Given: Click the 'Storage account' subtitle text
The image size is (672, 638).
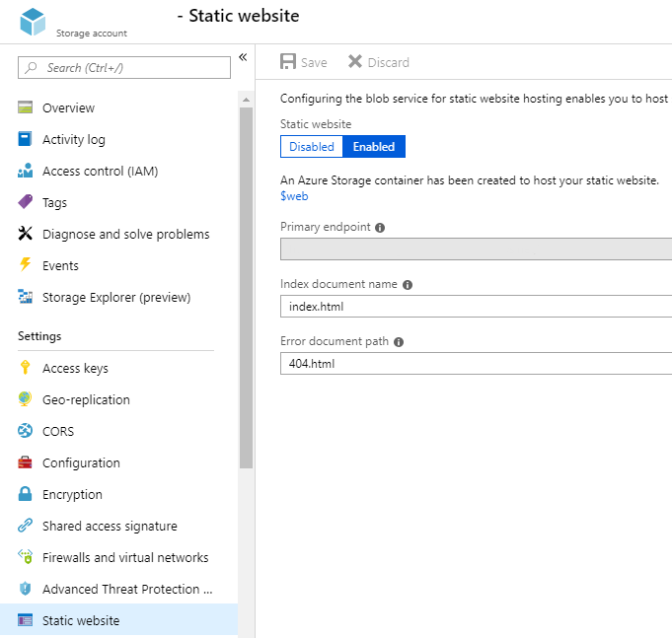Looking at the screenshot, I should pos(92,33).
